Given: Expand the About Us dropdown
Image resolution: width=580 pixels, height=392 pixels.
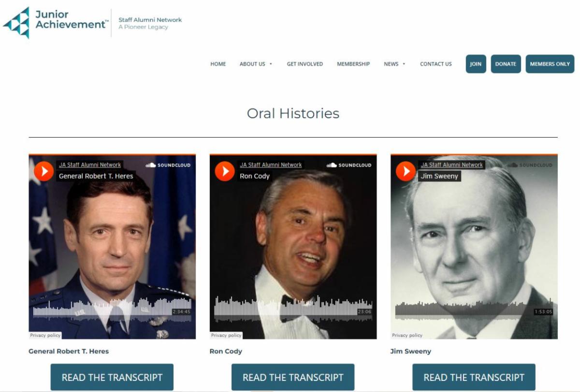Looking at the screenshot, I should (256, 64).
